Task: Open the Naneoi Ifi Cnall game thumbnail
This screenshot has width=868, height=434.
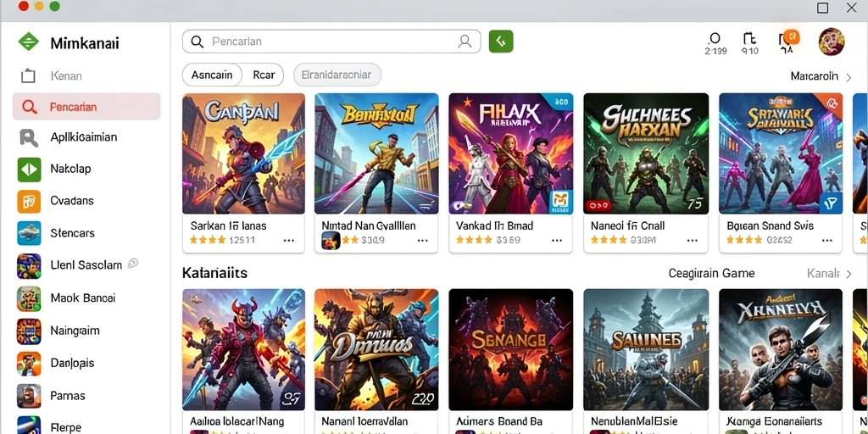Action: tap(646, 153)
